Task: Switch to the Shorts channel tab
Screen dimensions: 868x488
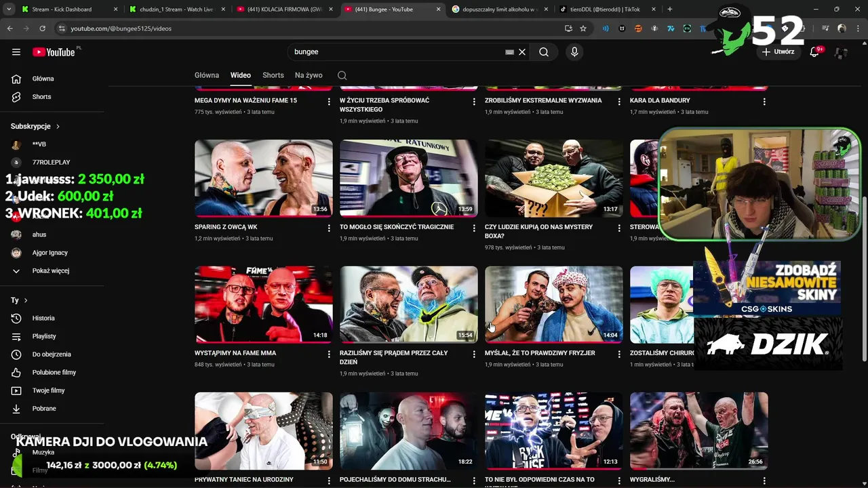Action: [x=273, y=75]
